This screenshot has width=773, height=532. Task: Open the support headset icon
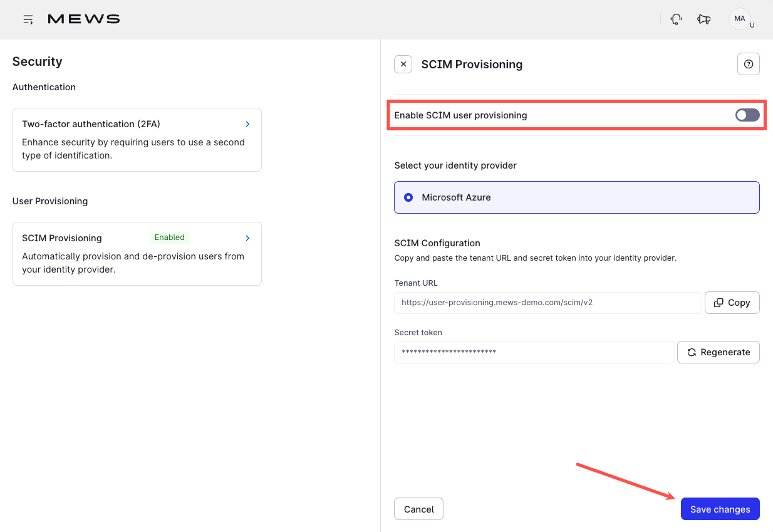(x=676, y=19)
